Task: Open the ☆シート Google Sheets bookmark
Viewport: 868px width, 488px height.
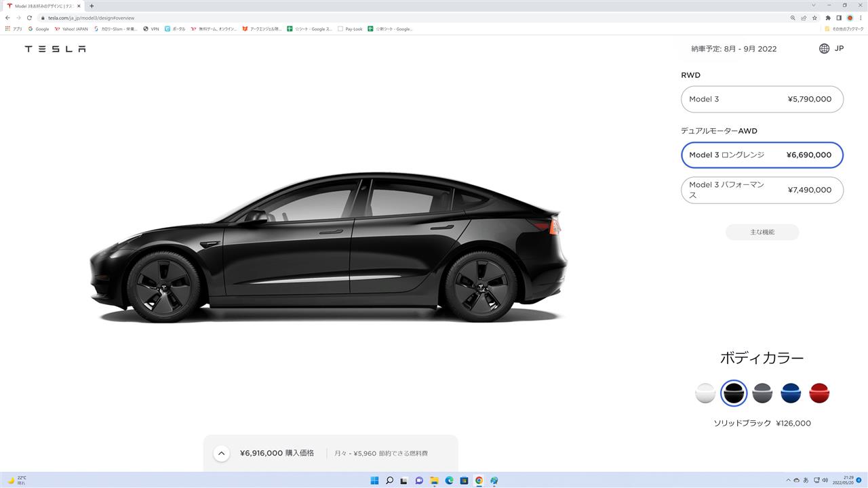Action: pyautogui.click(x=309, y=29)
